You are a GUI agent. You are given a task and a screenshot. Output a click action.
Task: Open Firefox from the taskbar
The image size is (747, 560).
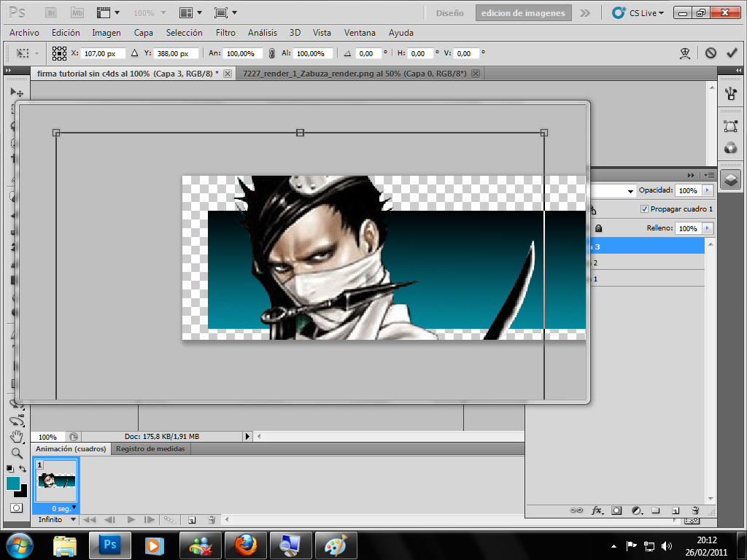[x=246, y=545]
